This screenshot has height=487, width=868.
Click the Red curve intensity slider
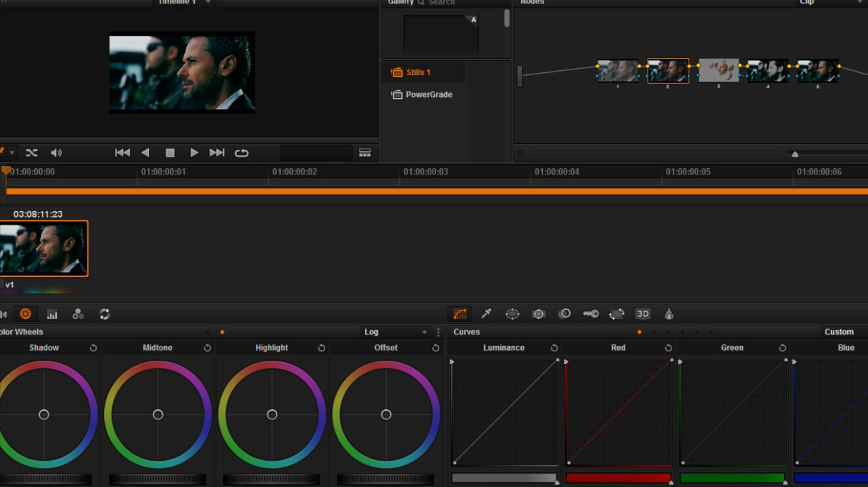click(x=618, y=478)
